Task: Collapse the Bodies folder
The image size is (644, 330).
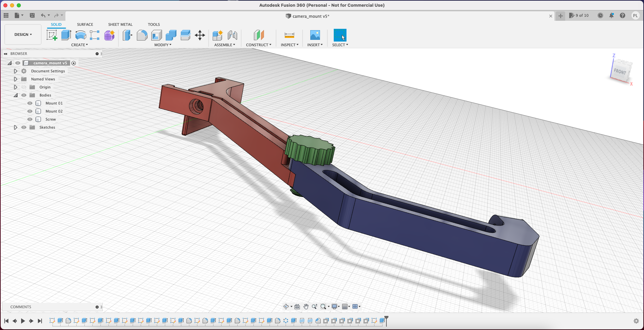Action: pyautogui.click(x=15, y=95)
